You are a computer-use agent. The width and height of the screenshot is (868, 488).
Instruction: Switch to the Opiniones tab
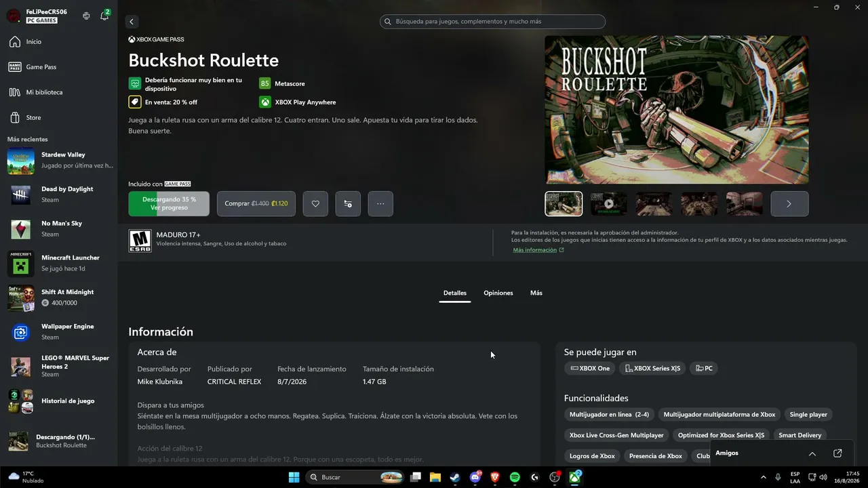click(498, 293)
